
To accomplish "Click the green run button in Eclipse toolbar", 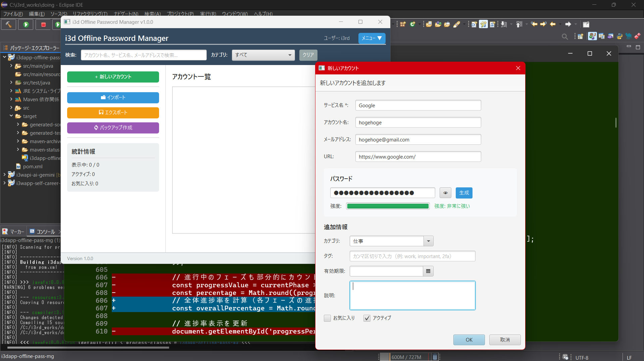I will pos(26,24).
